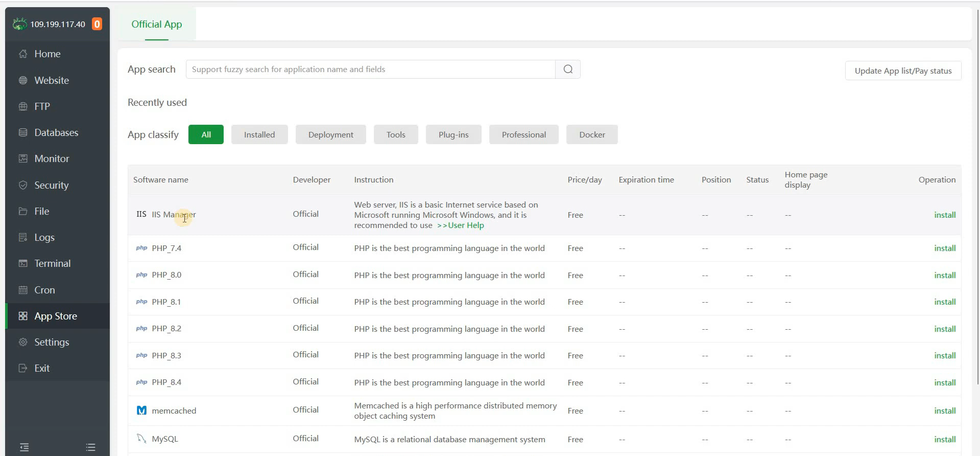Click the IIS logo icon in the first row
Viewport: 980px width, 456px height.
point(141,214)
